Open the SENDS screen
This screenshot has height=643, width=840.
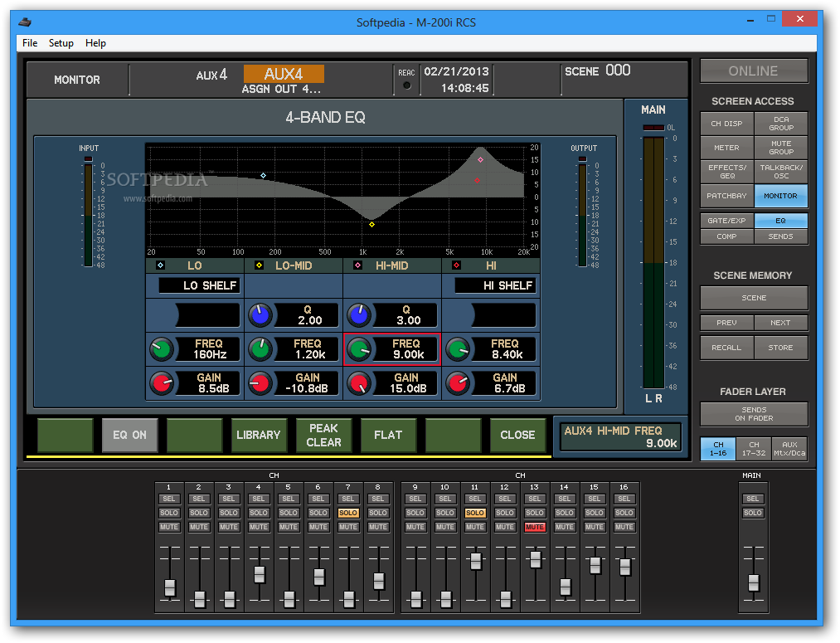(781, 236)
